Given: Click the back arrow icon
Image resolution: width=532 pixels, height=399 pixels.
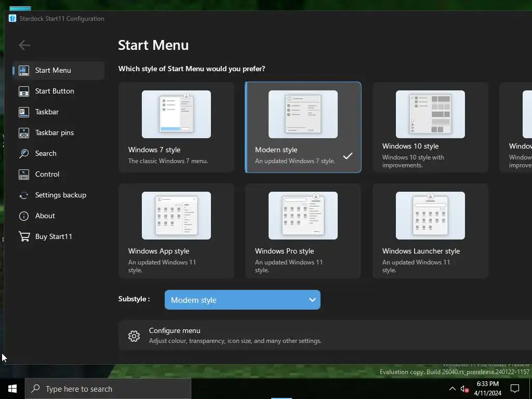Looking at the screenshot, I should [24, 45].
